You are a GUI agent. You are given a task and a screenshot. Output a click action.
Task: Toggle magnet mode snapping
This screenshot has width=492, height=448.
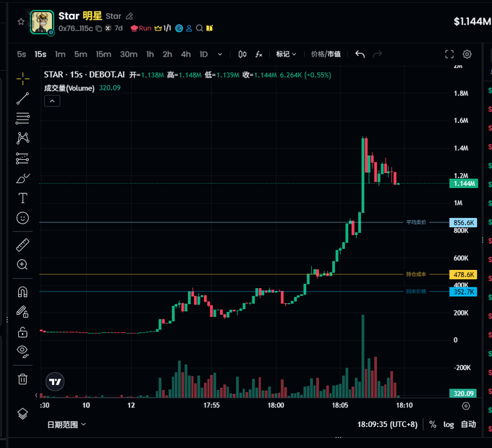[x=22, y=292]
